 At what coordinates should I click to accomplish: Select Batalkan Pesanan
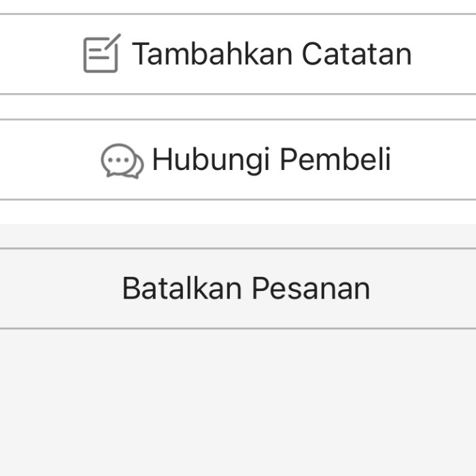pyautogui.click(x=245, y=288)
